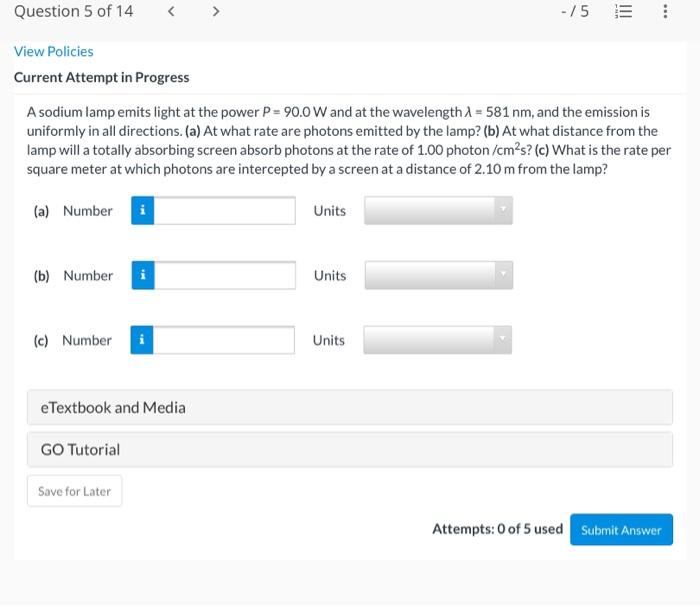Go to the next question arrow
The height and width of the screenshot is (606, 700).
(x=216, y=11)
